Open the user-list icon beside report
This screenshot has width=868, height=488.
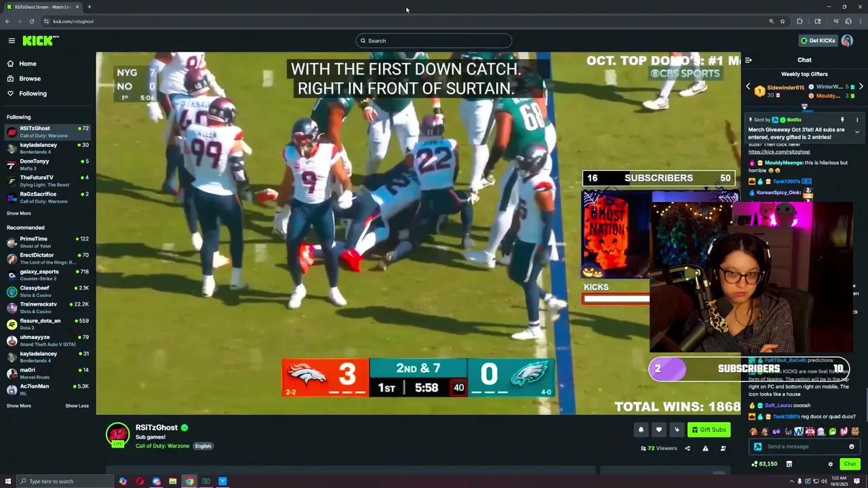(x=723, y=448)
